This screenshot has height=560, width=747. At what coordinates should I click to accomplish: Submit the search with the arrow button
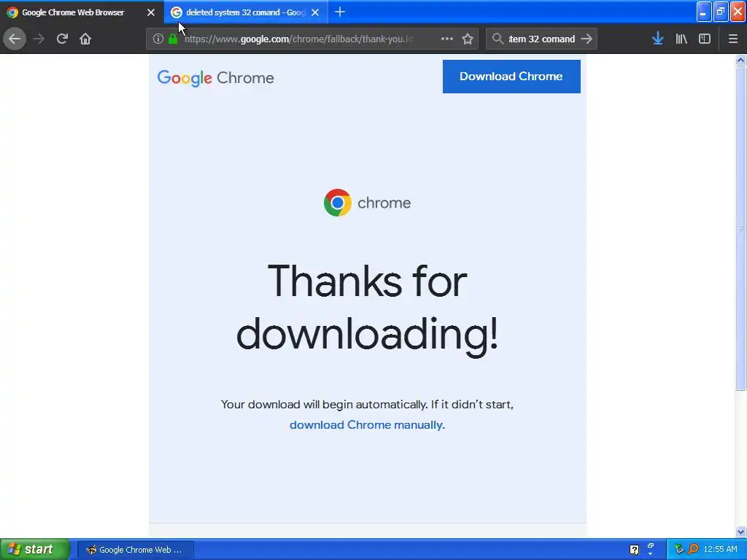pyautogui.click(x=587, y=39)
